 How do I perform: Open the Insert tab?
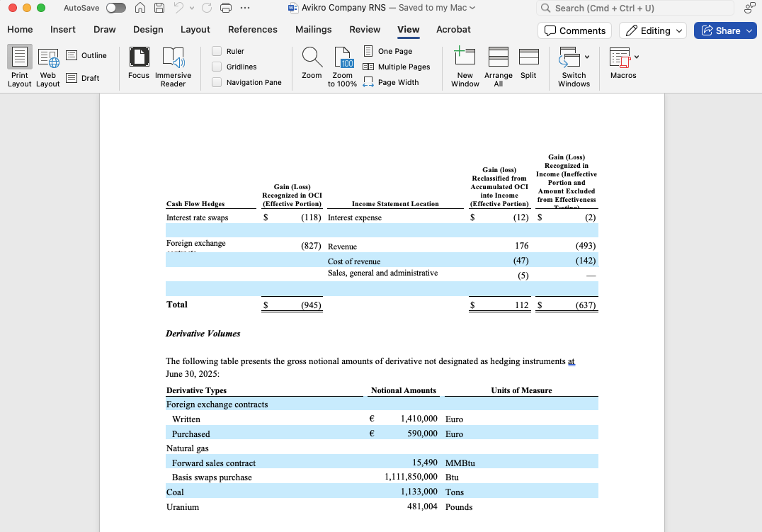tap(63, 29)
